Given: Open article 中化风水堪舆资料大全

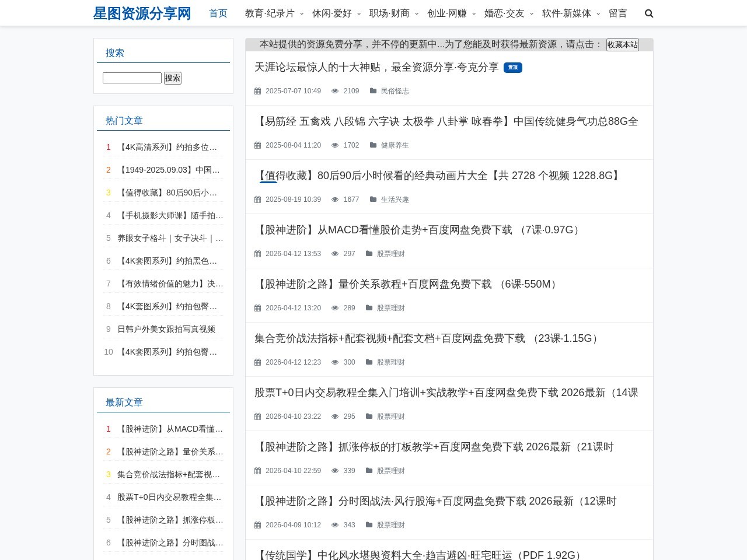Looking at the screenshot, I should tap(418, 555).
